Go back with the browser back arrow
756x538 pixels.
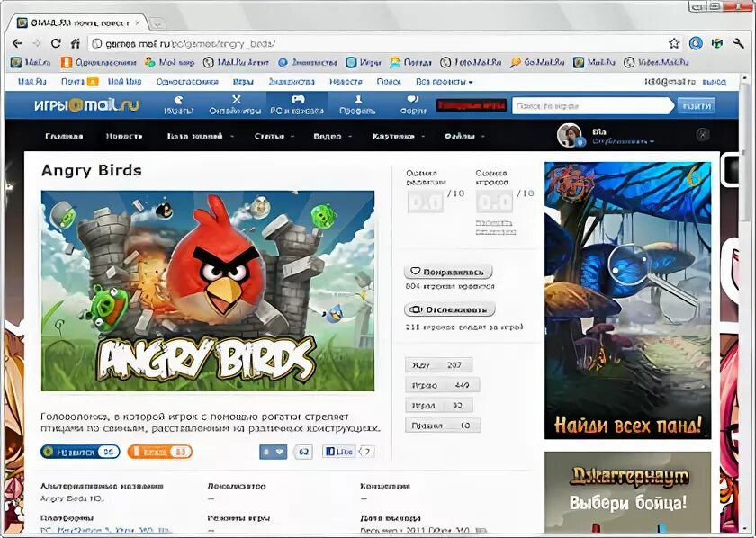pyautogui.click(x=17, y=44)
